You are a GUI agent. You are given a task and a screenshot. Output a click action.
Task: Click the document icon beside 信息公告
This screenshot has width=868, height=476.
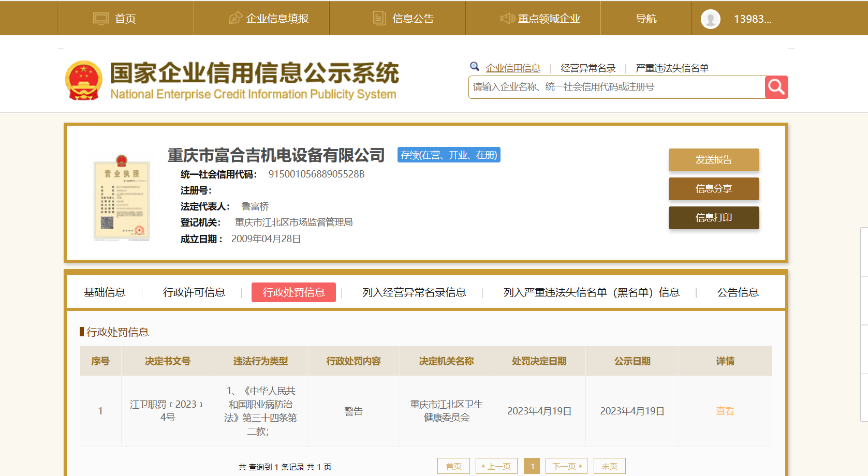click(x=380, y=18)
